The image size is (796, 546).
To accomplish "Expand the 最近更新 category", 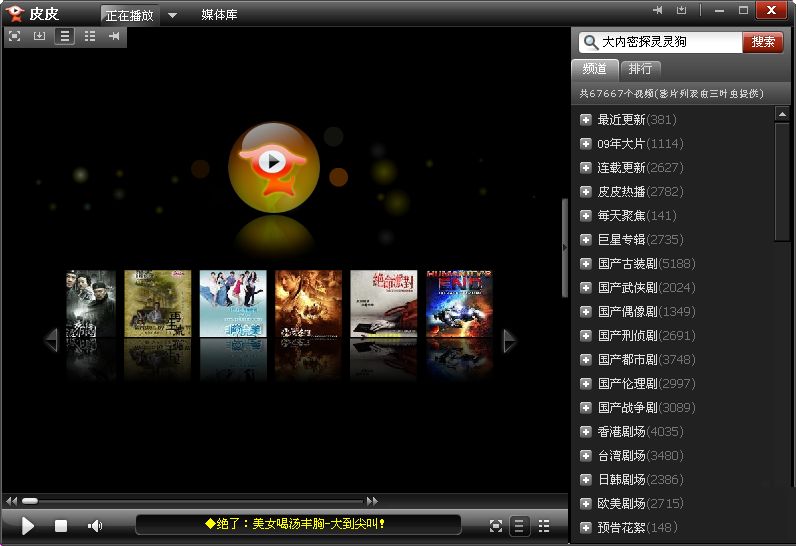I will pyautogui.click(x=586, y=119).
